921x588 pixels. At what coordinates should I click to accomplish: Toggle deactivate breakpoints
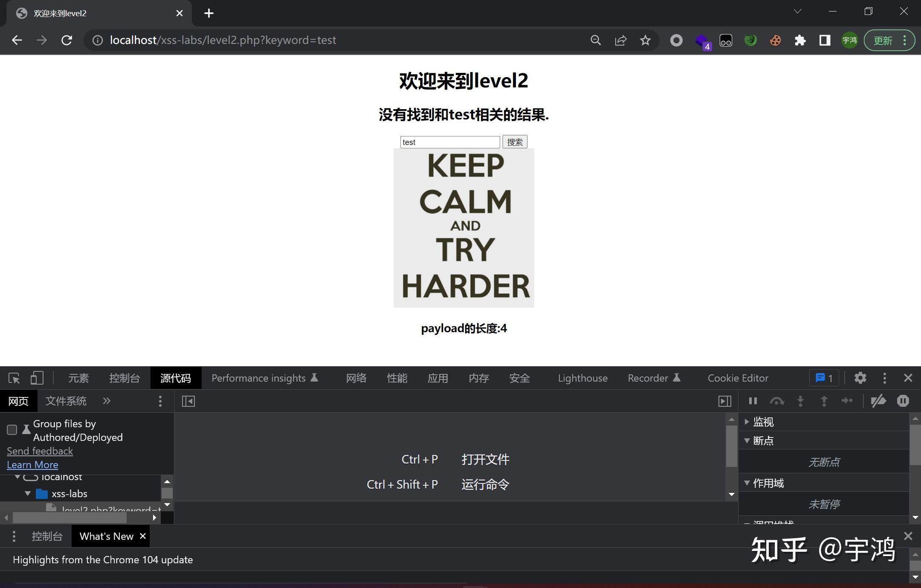pyautogui.click(x=878, y=401)
